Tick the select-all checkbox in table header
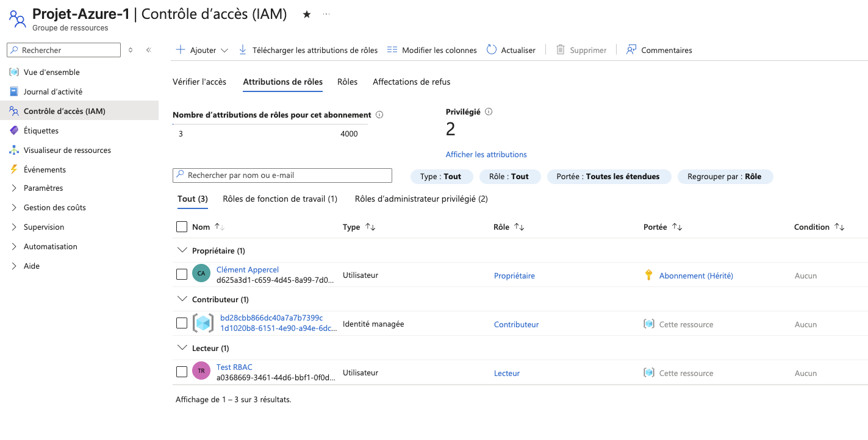This screenshot has height=440, width=868. coord(182,227)
